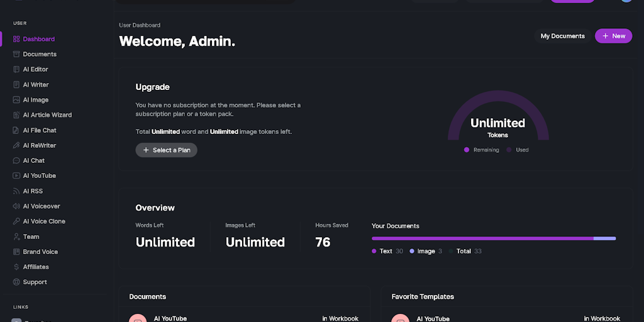Image resolution: width=644 pixels, height=322 pixels.
Task: Click the Team person icon
Action: click(x=17, y=237)
